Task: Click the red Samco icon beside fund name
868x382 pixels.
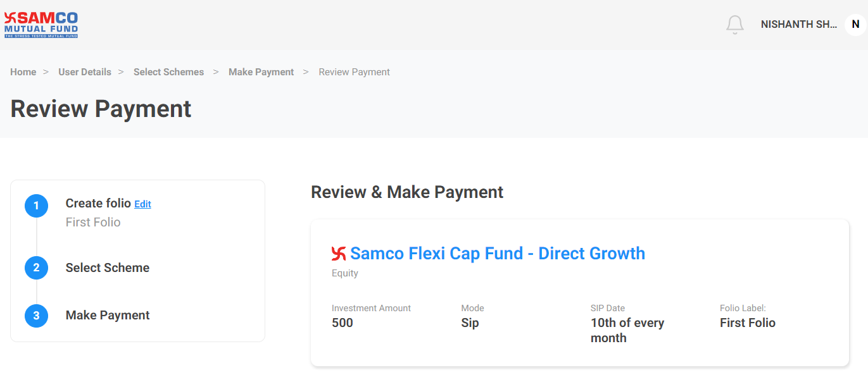Action: point(339,254)
